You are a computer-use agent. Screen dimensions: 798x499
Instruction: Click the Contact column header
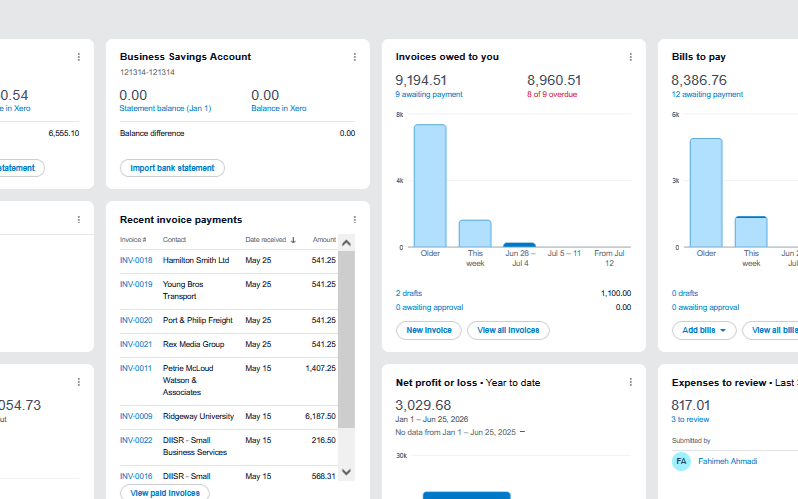(174, 240)
